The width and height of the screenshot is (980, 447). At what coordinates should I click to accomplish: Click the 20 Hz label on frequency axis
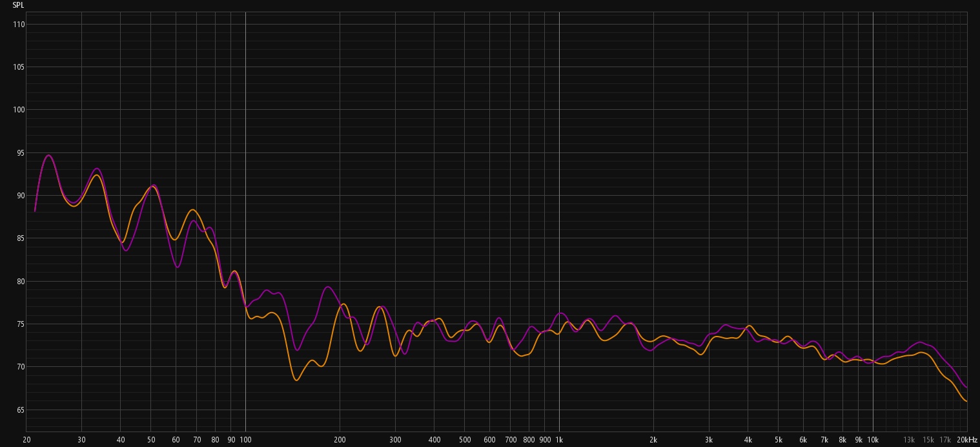(x=26, y=440)
